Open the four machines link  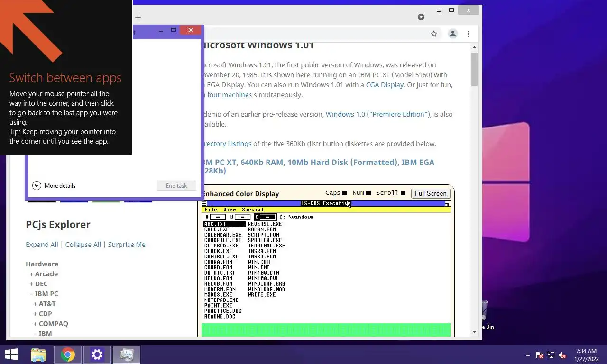point(230,95)
